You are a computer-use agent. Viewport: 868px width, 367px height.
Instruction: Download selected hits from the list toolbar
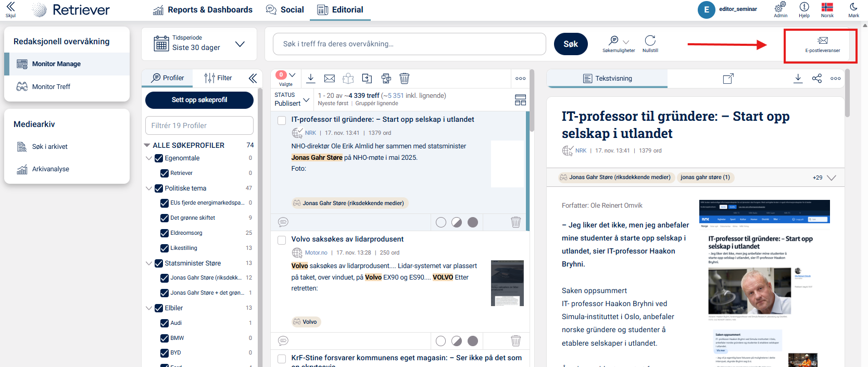[311, 78]
